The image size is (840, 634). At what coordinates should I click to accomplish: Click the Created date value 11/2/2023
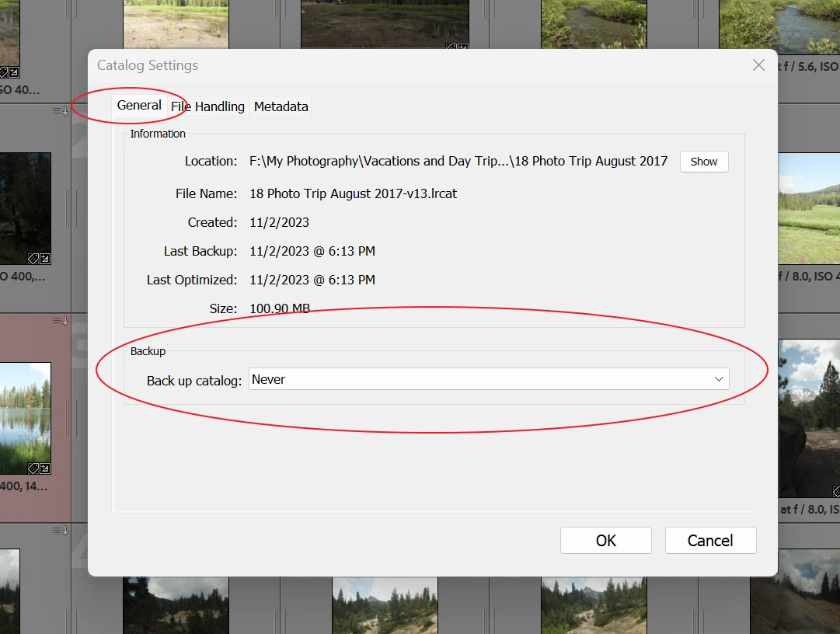pos(279,222)
